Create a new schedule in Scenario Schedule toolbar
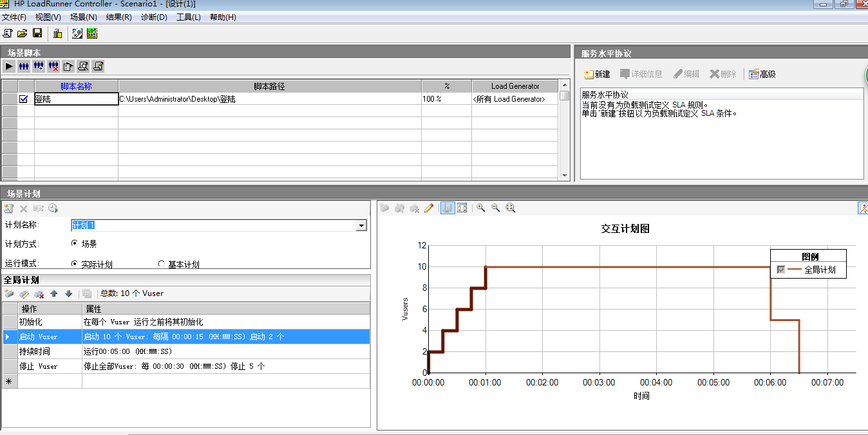 pyautogui.click(x=8, y=208)
